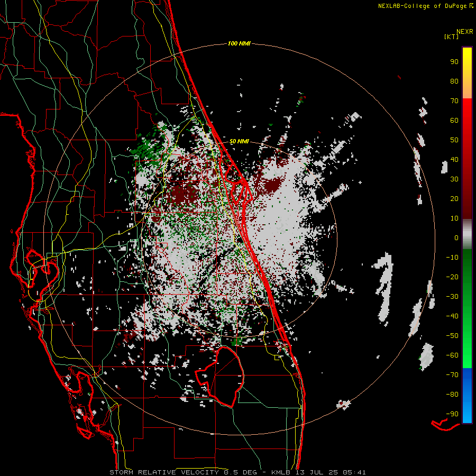476x476 pixels.
Task: Click the -80 value on velocity scale
Action: 452,395
